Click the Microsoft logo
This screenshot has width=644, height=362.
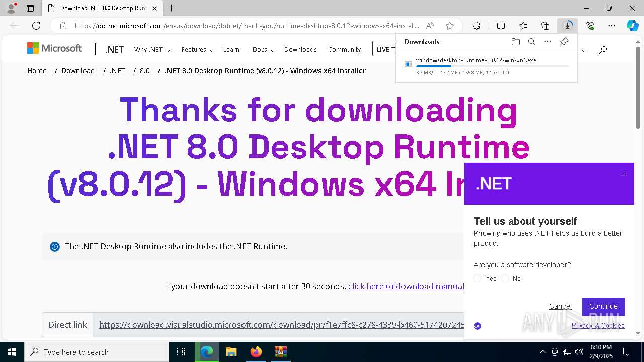tap(54, 48)
